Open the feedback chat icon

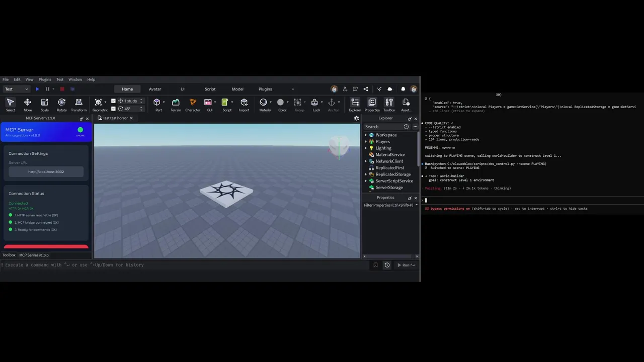[355, 89]
